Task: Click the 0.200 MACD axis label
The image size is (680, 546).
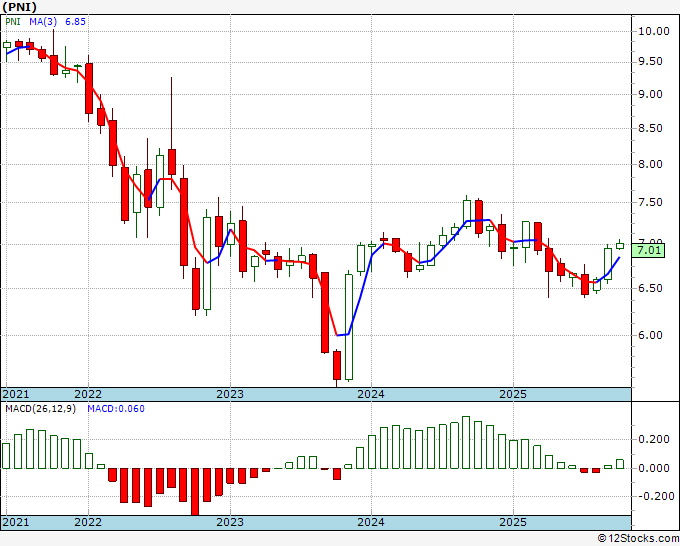Action: click(x=654, y=439)
